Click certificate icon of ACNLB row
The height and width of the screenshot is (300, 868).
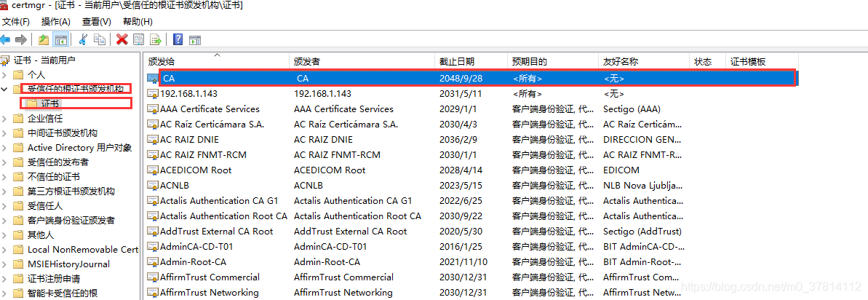[153, 186]
